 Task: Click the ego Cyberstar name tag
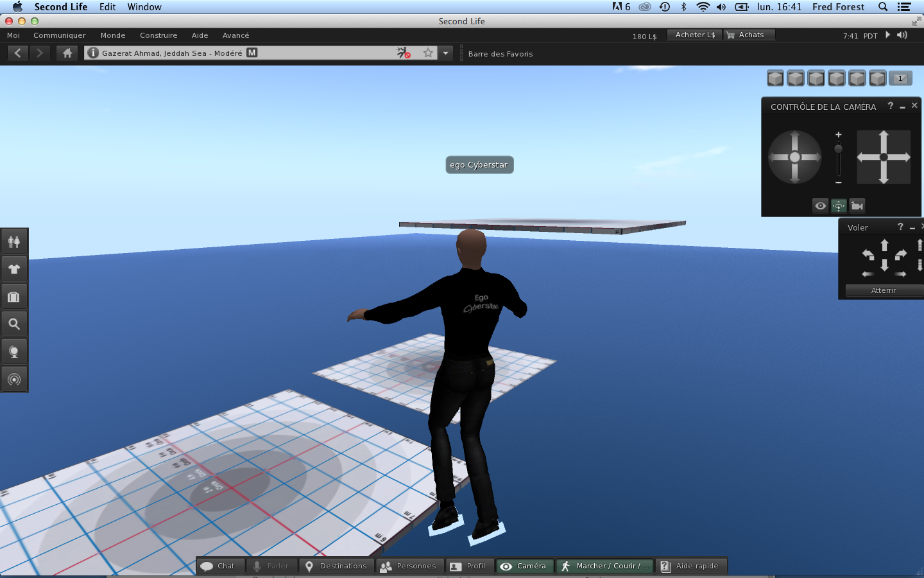pos(479,165)
